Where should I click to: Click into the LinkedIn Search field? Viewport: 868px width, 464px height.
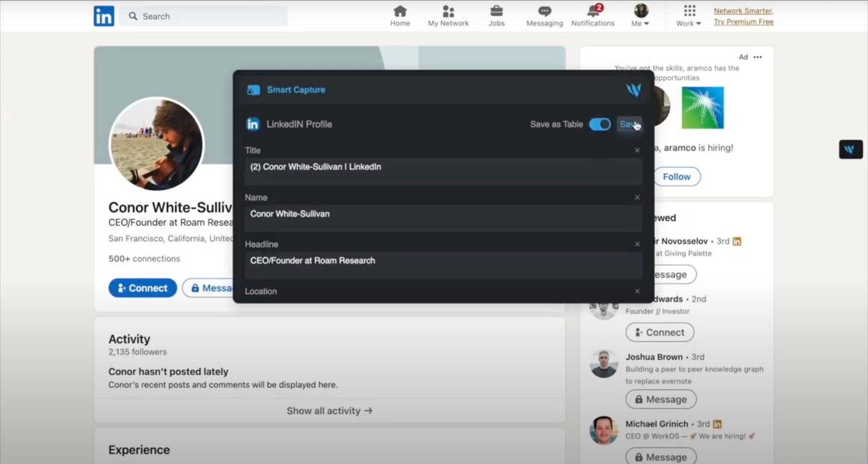click(x=203, y=16)
